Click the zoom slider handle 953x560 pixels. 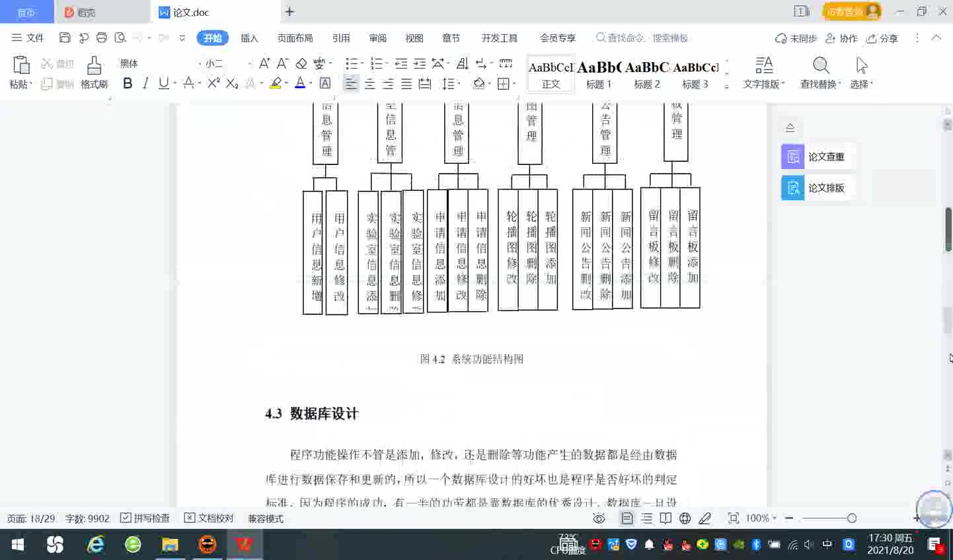click(x=852, y=518)
